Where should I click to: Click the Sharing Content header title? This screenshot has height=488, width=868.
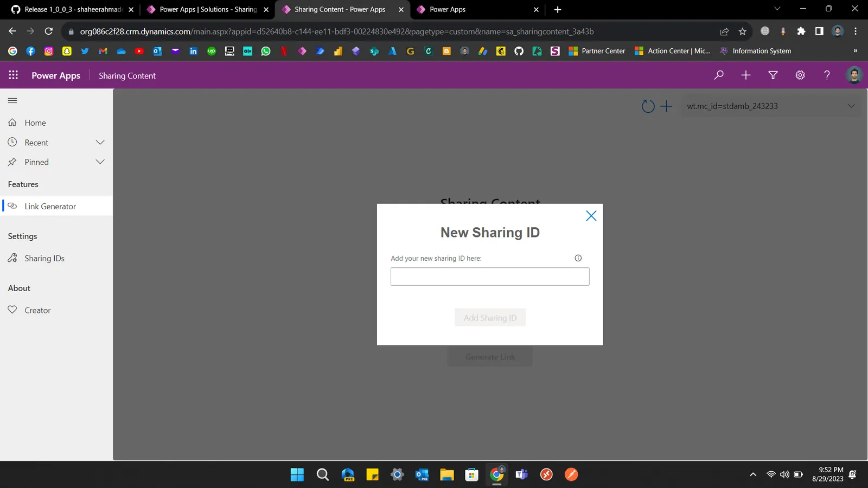pyautogui.click(x=127, y=76)
